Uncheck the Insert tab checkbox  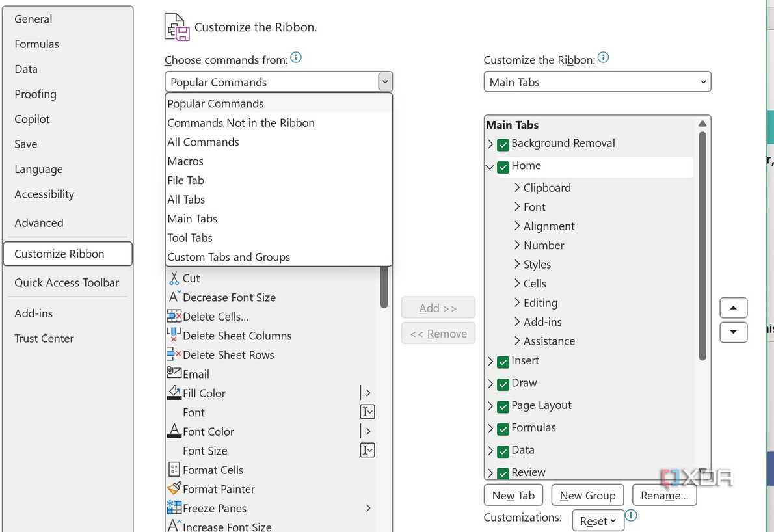[503, 362]
